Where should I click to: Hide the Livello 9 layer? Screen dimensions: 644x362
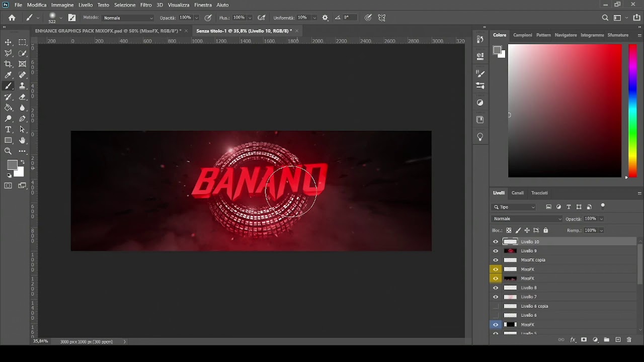tap(496, 251)
